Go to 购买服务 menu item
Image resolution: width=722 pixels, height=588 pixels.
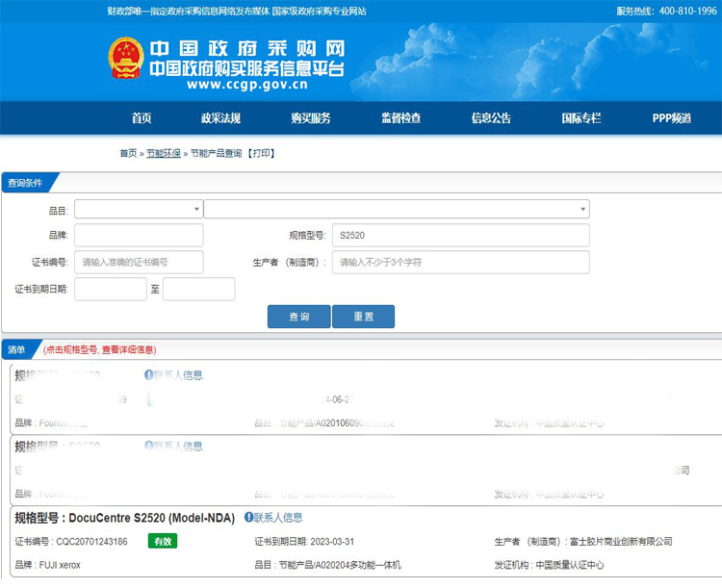(311, 118)
